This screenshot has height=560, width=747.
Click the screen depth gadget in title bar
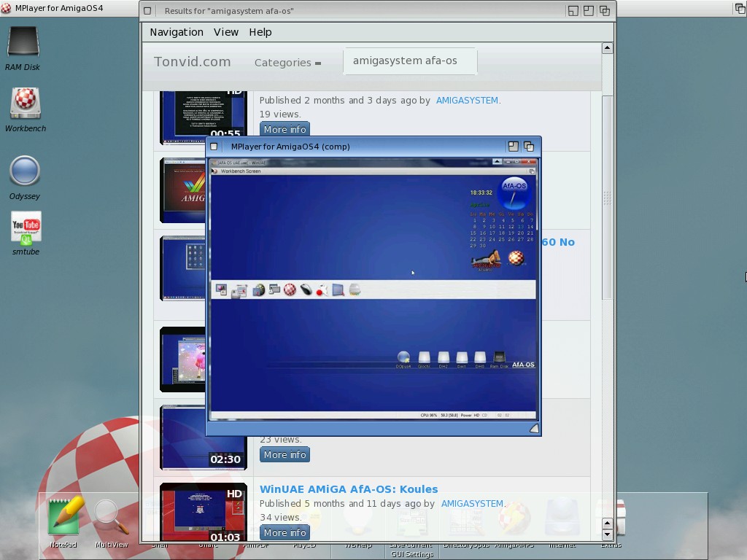(740, 8)
